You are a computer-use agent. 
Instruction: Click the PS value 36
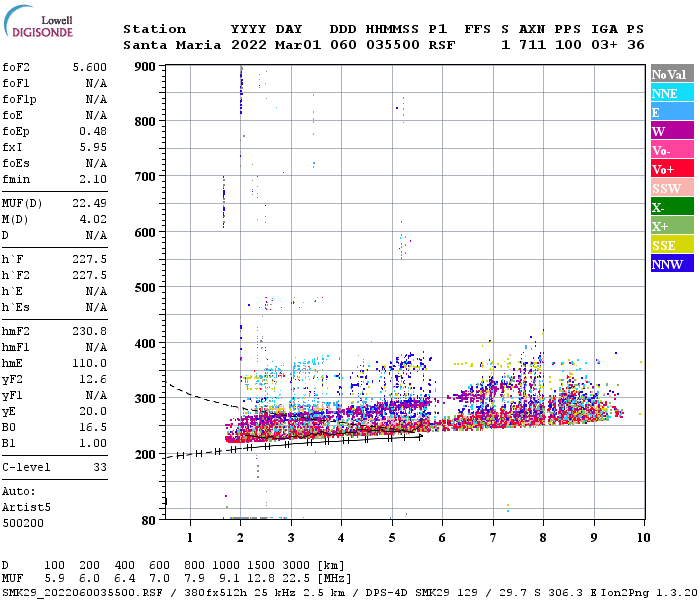pyautogui.click(x=636, y=45)
